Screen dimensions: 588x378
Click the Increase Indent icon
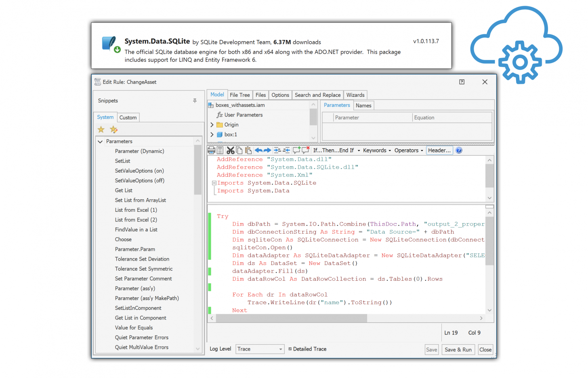pyautogui.click(x=277, y=150)
